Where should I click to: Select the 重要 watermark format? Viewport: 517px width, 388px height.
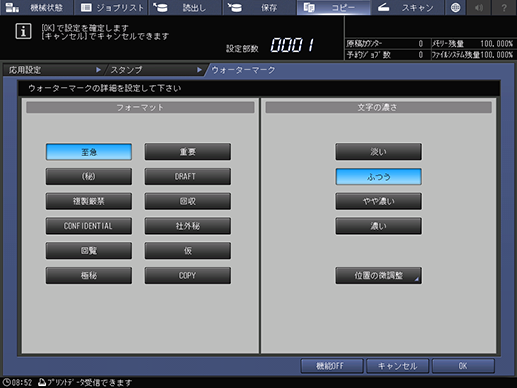point(188,152)
